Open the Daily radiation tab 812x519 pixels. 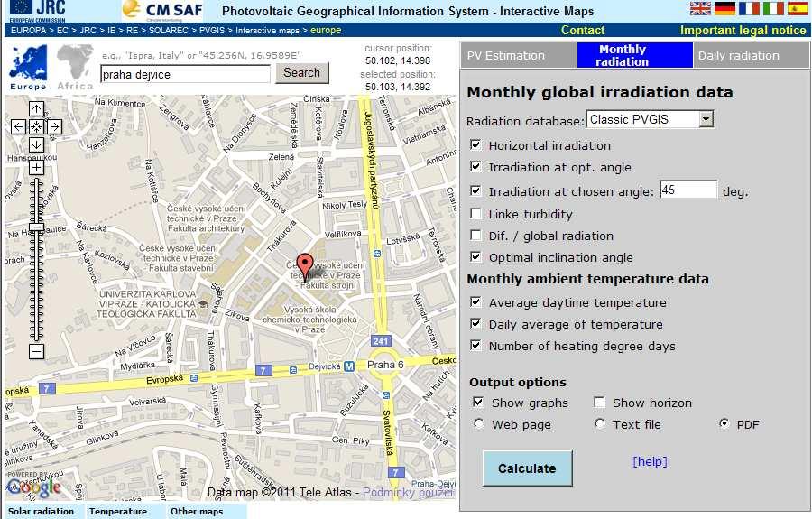coord(752,55)
